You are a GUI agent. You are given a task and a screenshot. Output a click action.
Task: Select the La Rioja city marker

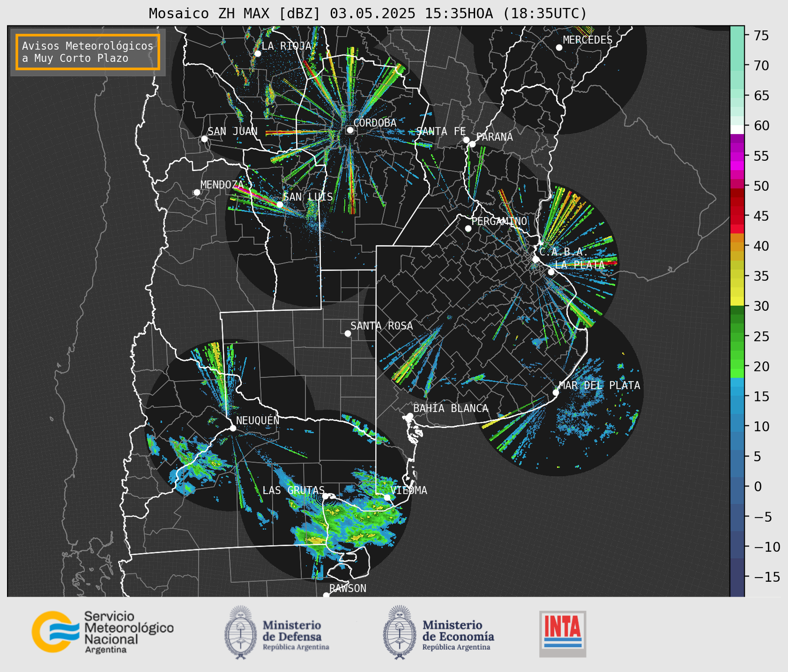point(257,53)
